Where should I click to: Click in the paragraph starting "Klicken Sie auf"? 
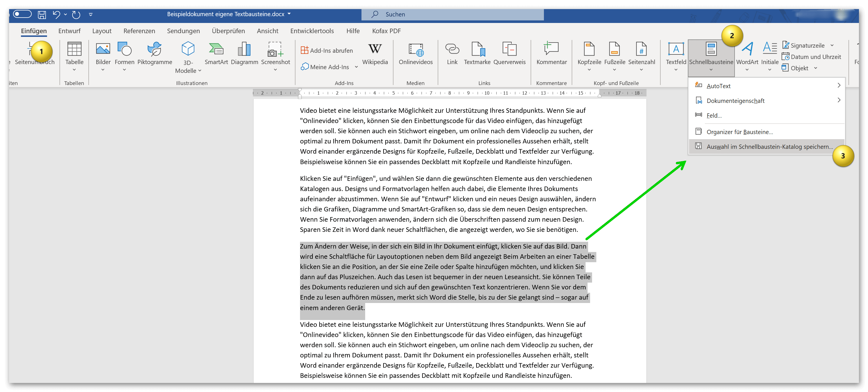[x=448, y=204]
